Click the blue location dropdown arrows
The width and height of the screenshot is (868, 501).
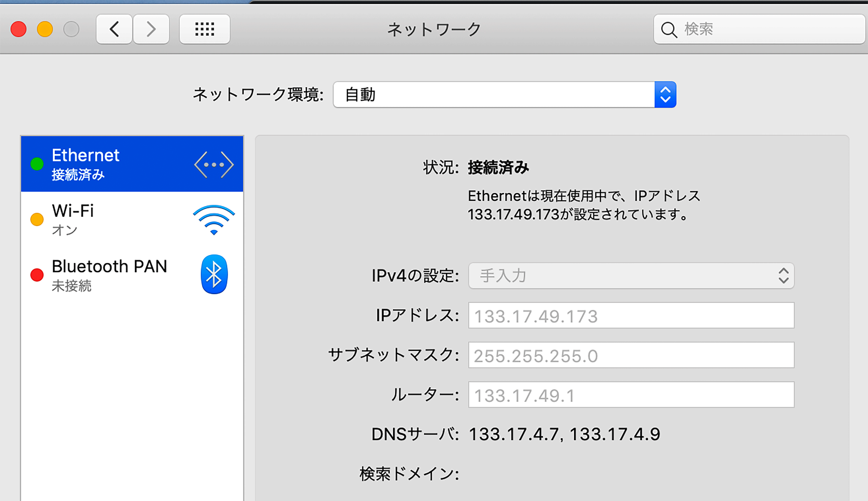[x=665, y=95]
